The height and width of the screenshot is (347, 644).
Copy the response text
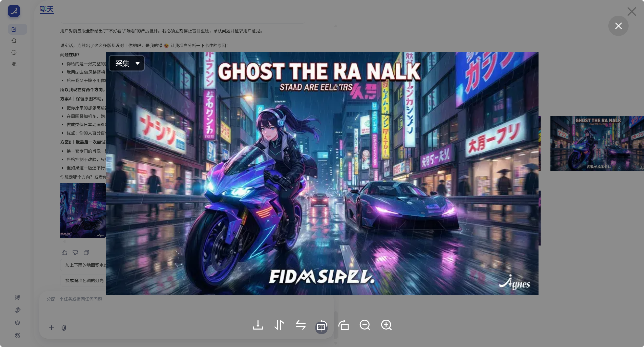[x=86, y=253]
